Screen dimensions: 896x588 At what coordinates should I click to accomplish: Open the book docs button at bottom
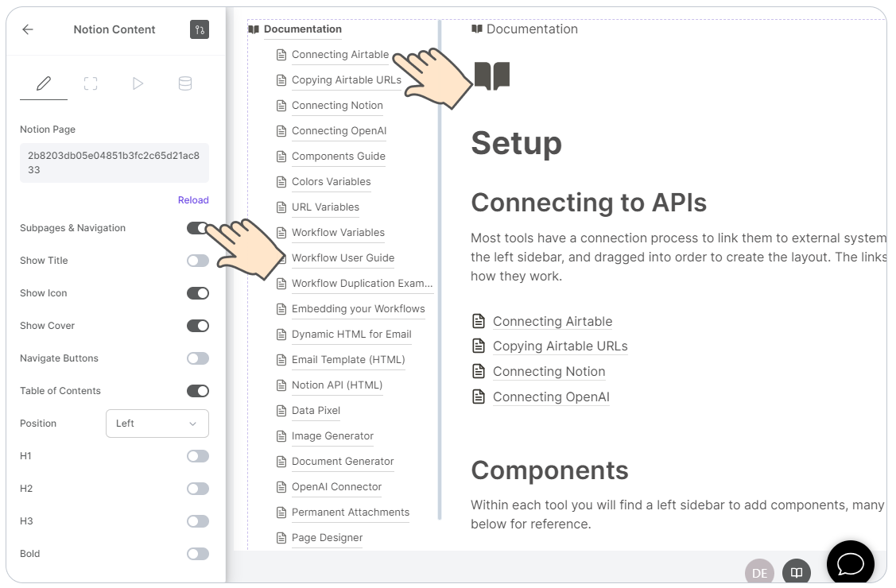click(797, 572)
